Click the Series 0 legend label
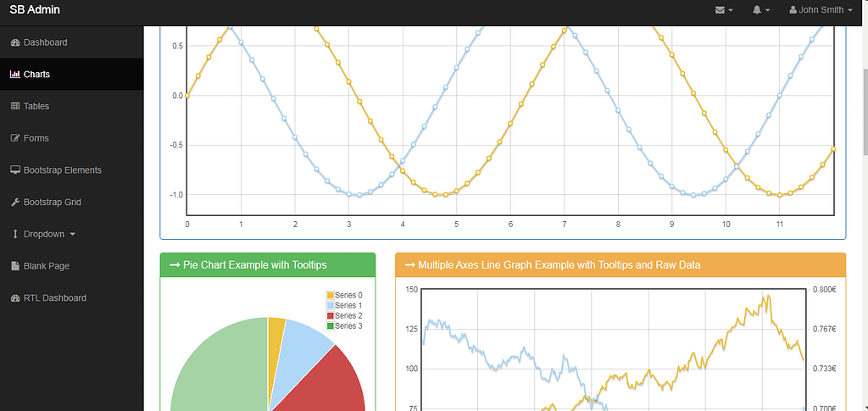The height and width of the screenshot is (411, 868). 348,296
